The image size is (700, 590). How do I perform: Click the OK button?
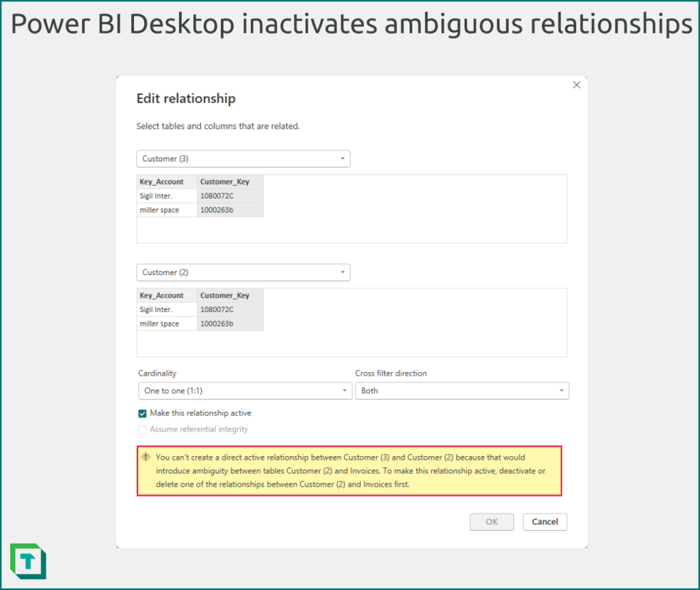[x=492, y=522]
